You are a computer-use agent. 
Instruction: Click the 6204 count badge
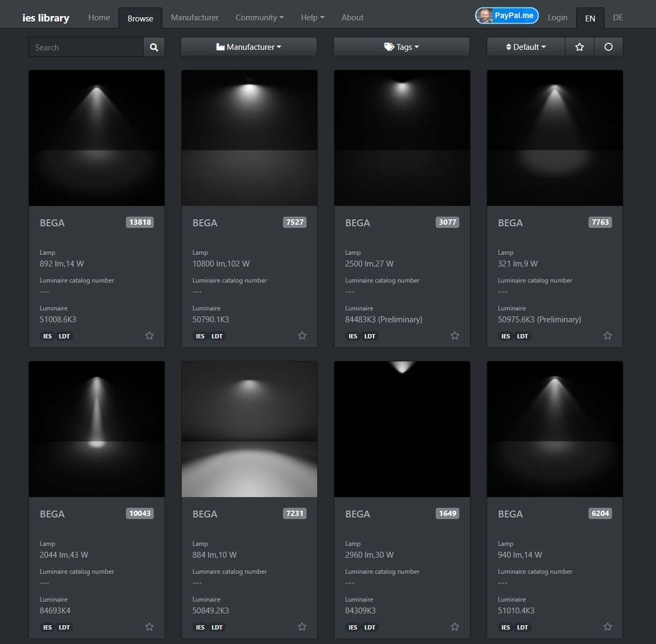click(600, 513)
